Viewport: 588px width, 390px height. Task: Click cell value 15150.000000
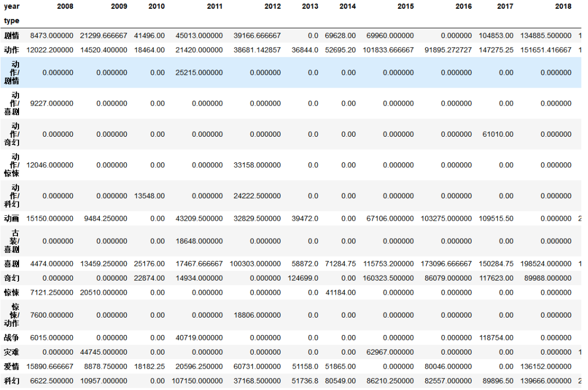click(x=50, y=218)
